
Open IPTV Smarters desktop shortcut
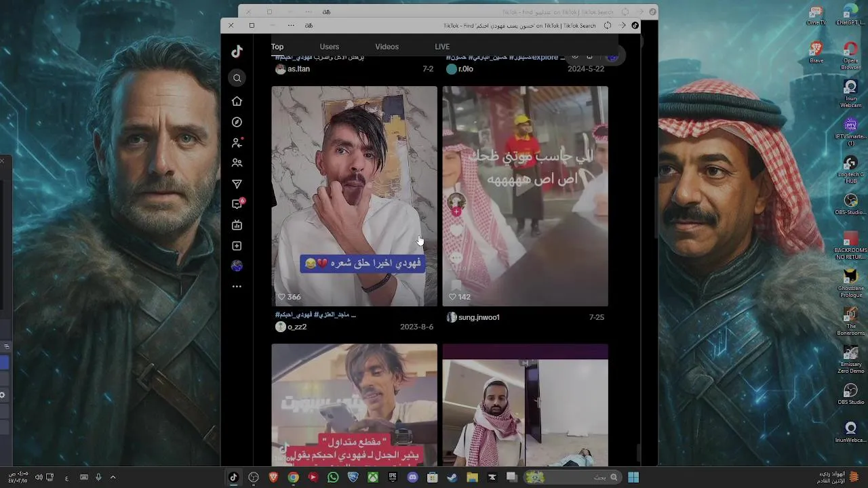pos(850,133)
